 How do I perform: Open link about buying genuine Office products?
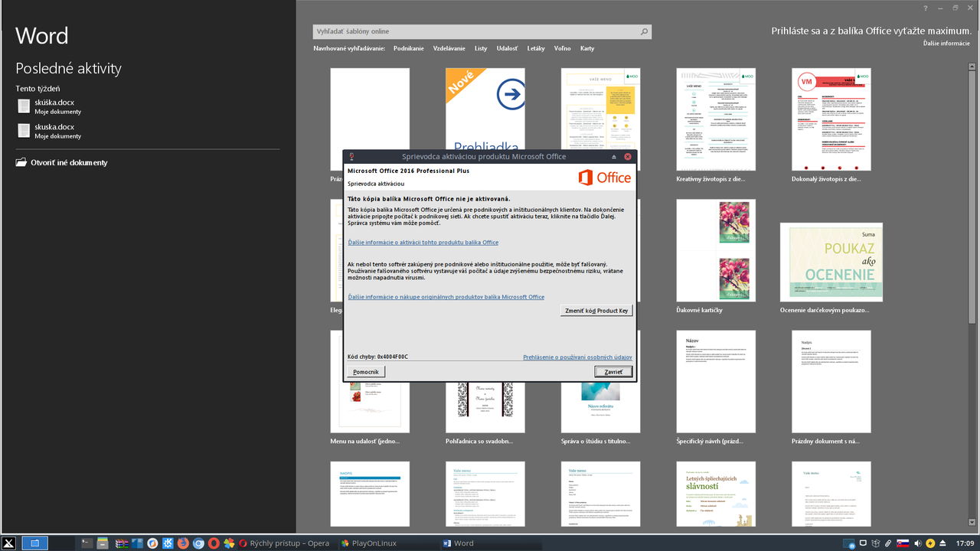446,297
